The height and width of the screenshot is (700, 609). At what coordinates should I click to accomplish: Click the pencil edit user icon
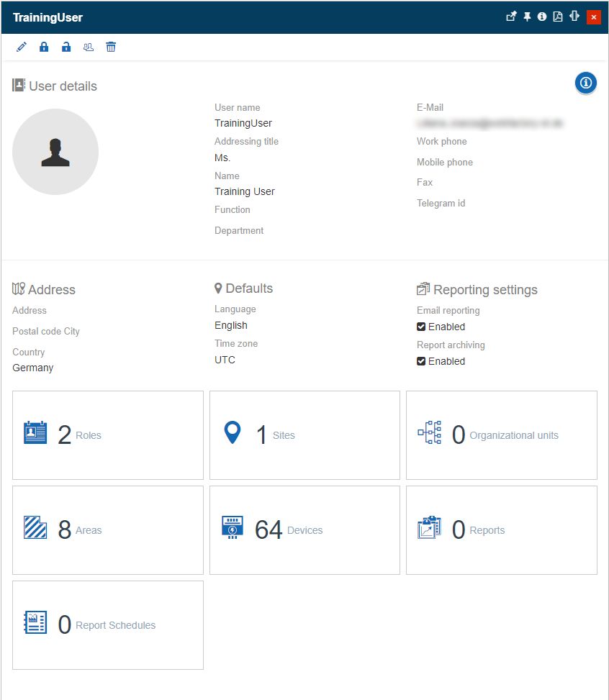22,47
